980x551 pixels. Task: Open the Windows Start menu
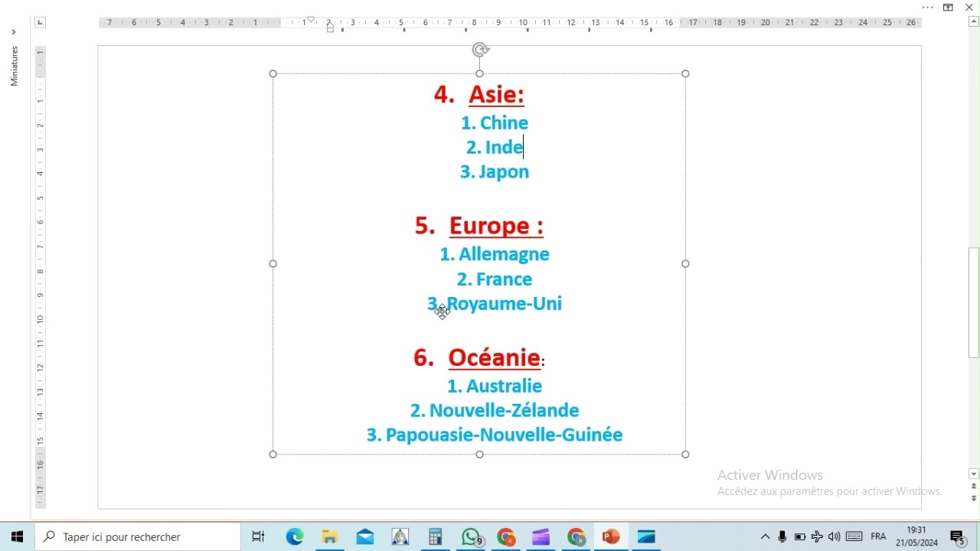pos(17,537)
